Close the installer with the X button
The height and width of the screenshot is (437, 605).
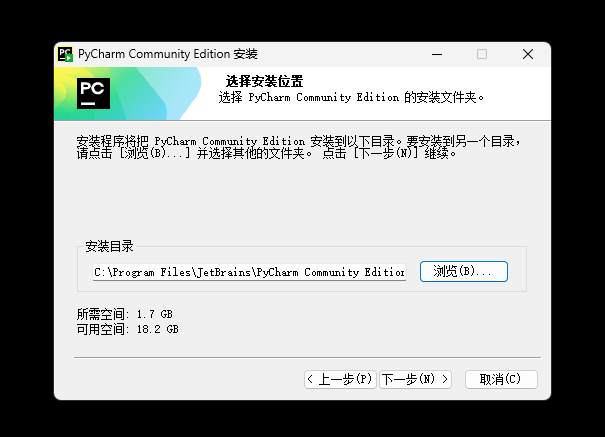[x=528, y=54]
